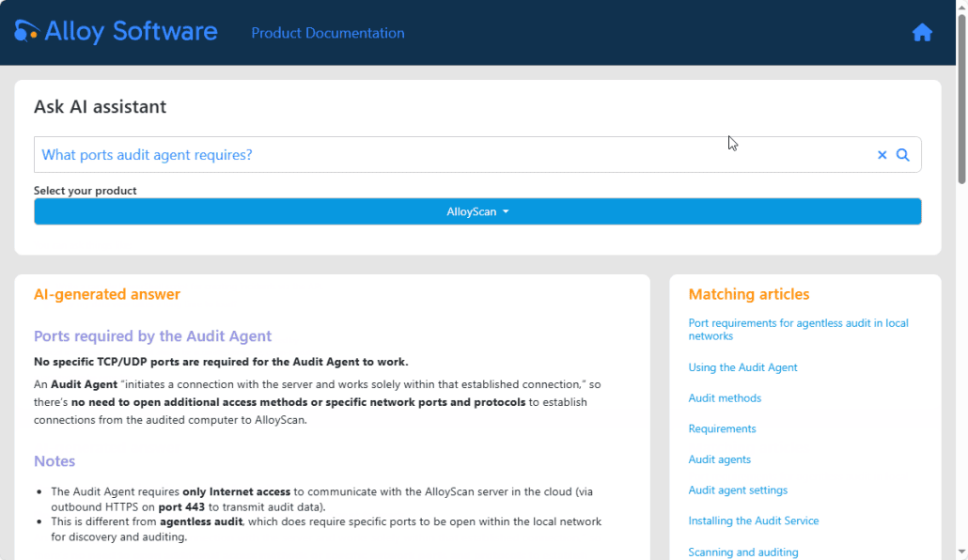Click the Alloy Software logo
Screen dimensions: 968x560
116,32
